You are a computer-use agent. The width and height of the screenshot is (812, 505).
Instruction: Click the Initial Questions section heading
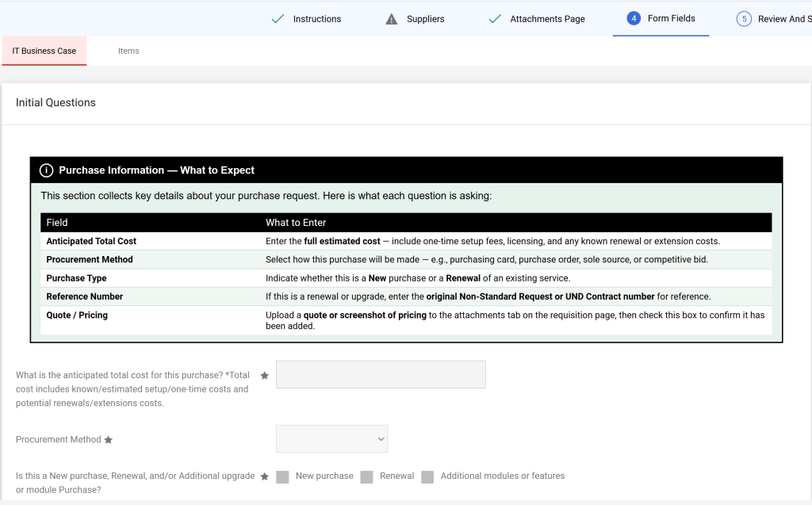click(56, 102)
